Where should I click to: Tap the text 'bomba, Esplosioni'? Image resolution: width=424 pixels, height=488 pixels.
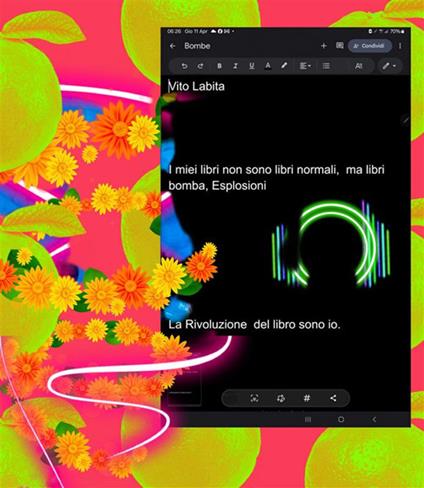[x=217, y=185]
